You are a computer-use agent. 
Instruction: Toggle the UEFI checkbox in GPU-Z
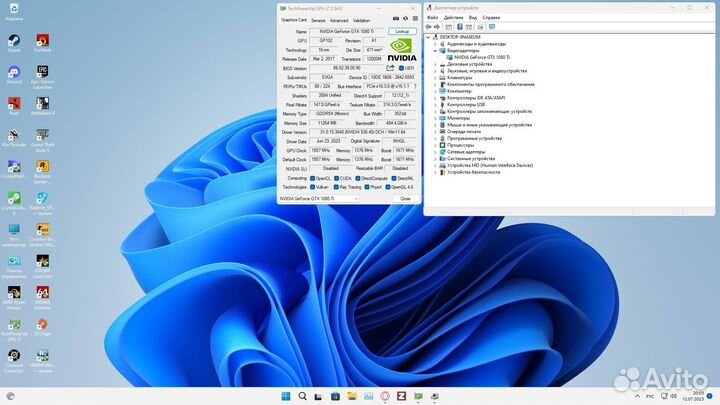(401, 68)
